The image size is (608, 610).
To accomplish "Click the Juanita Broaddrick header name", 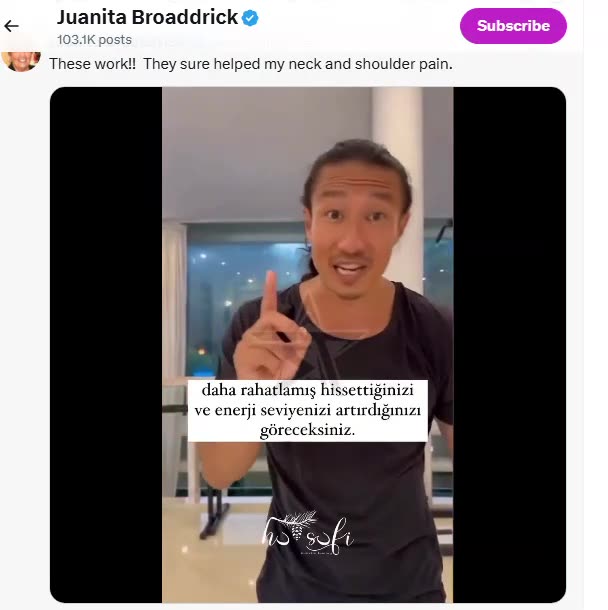I will click(147, 17).
